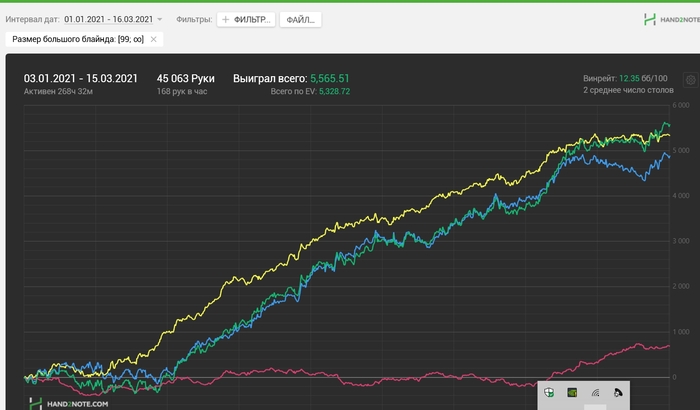
Task: Click the EV total value 5,328.72
Action: (x=334, y=92)
